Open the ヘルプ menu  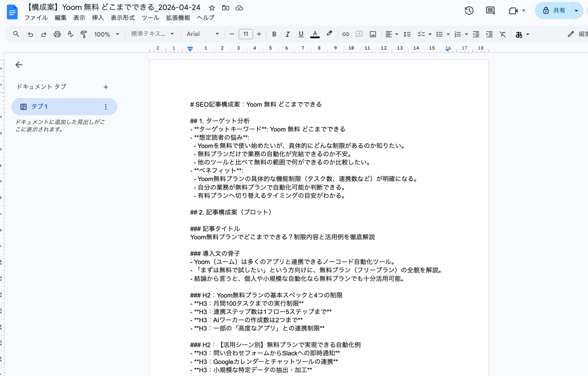206,18
